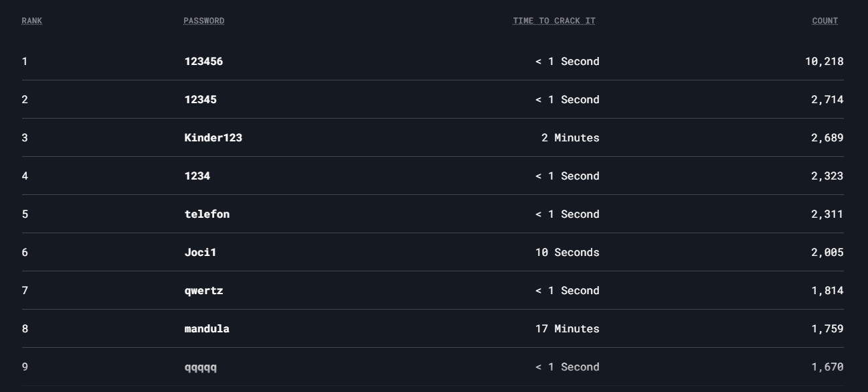Click the password 12345 in row 2

click(x=200, y=100)
